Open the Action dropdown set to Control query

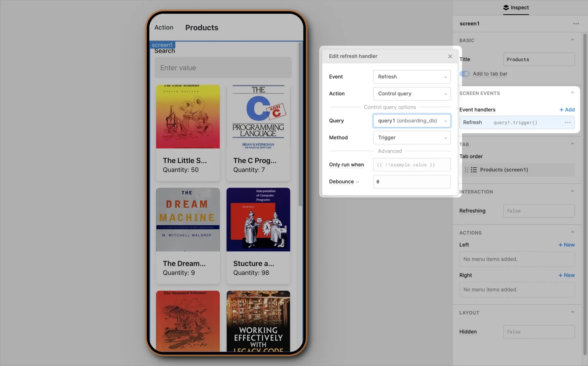click(412, 94)
